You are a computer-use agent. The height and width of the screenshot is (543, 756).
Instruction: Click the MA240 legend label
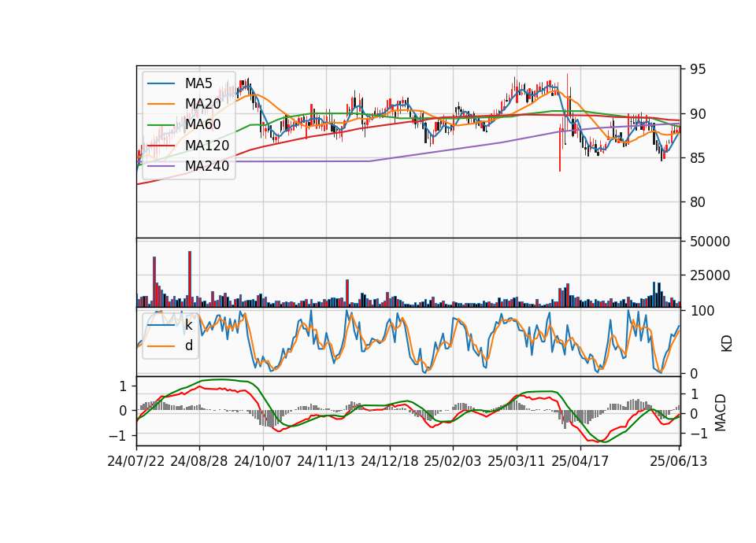point(207,166)
